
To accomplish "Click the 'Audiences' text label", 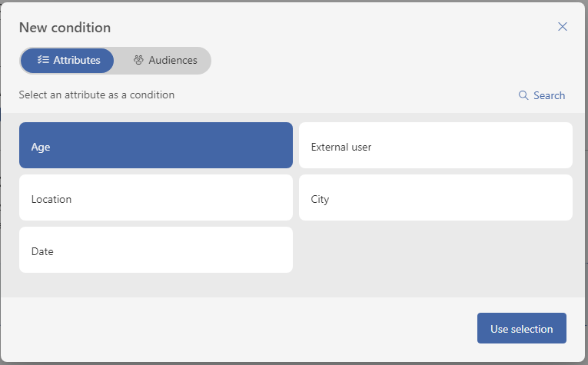I will click(x=173, y=60).
